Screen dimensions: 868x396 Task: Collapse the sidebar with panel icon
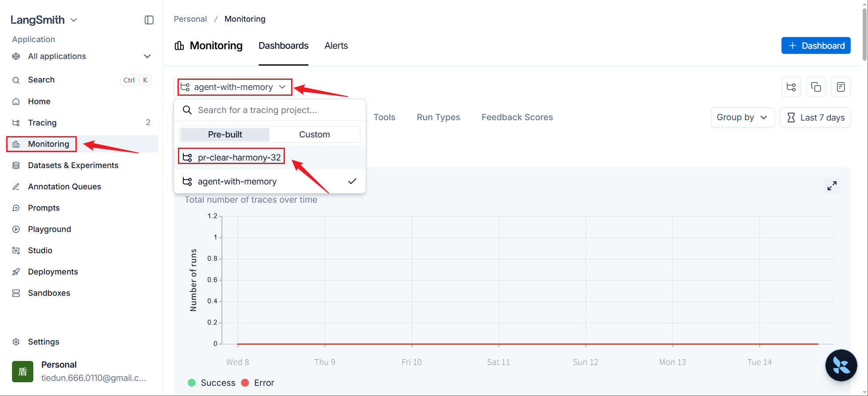tap(149, 20)
